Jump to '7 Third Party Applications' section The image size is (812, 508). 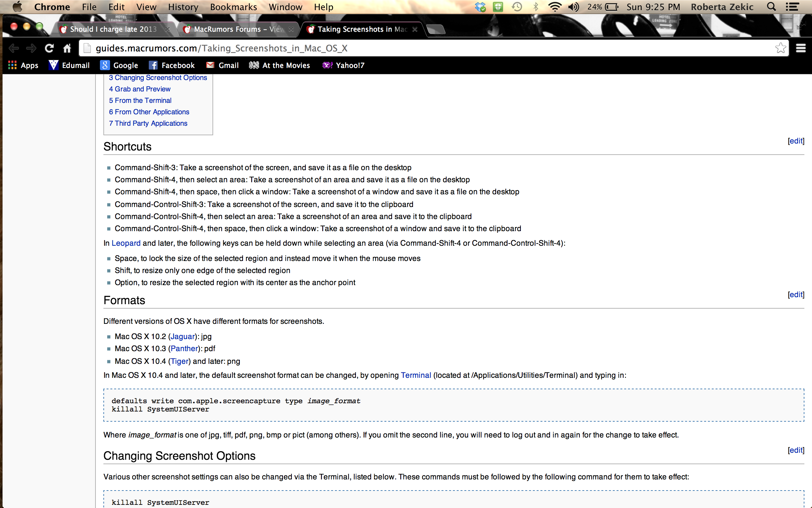(x=148, y=123)
